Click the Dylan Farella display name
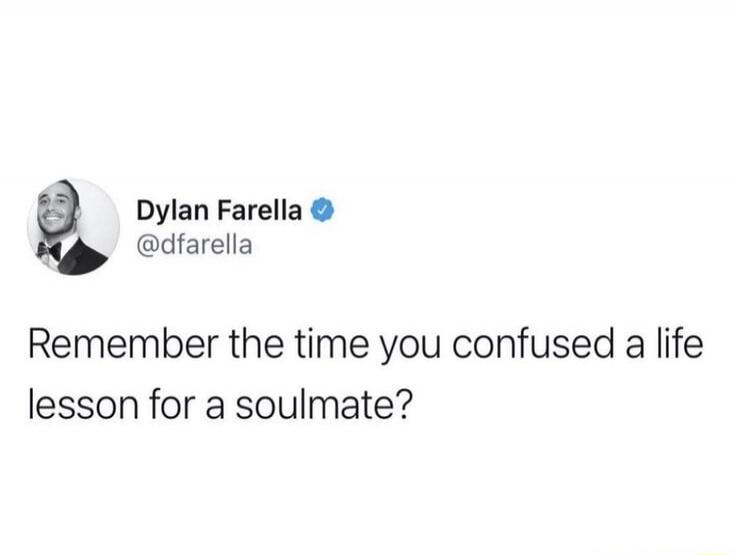 click(x=219, y=211)
